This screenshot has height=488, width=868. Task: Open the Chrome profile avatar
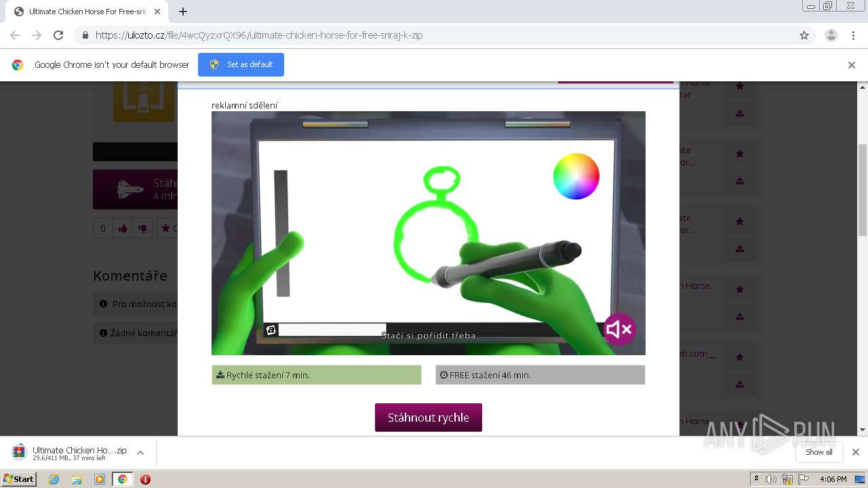[x=831, y=35]
